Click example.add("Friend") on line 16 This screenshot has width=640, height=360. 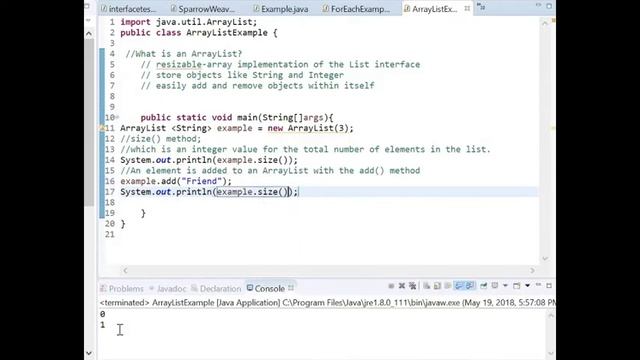(176, 181)
